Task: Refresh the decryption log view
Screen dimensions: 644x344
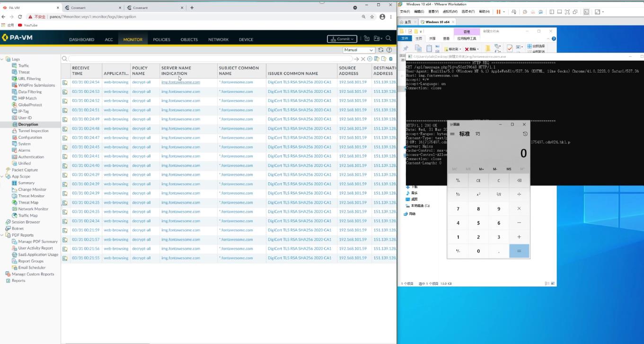Action: point(381,50)
